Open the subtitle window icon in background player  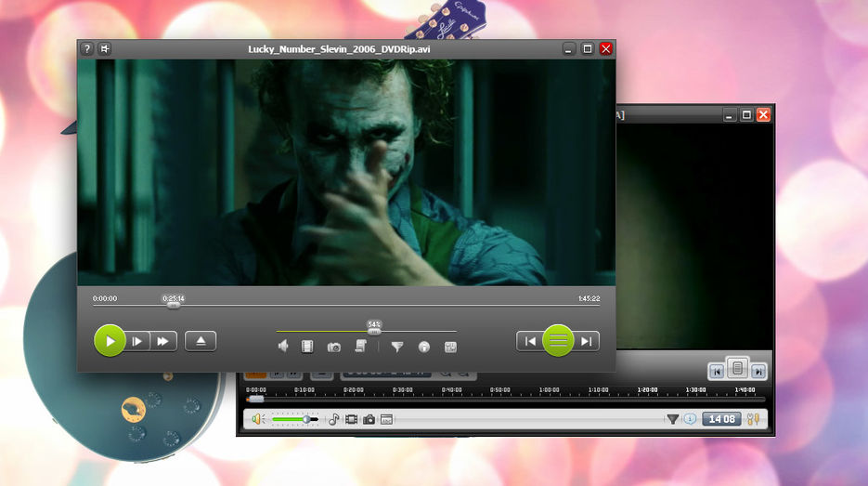point(386,419)
